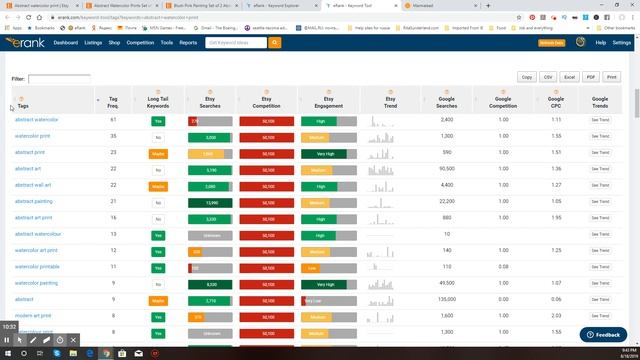The height and width of the screenshot is (360, 640).
Task: Open the Tools menu
Action: point(167,42)
